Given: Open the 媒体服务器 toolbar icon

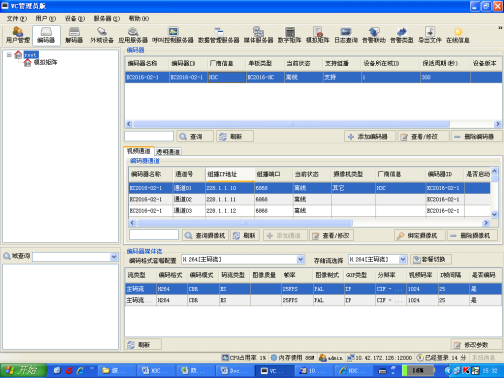Looking at the screenshot, I should [258, 35].
